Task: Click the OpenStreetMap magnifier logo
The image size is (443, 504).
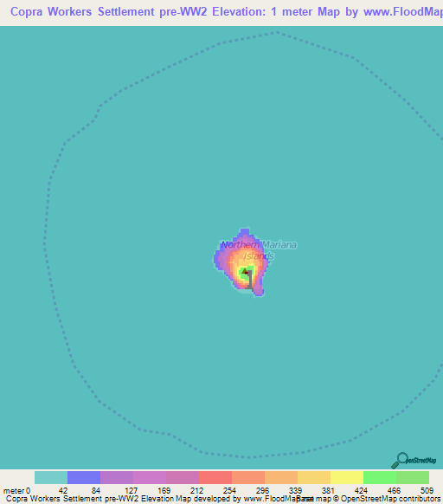Action: pyautogui.click(x=414, y=461)
